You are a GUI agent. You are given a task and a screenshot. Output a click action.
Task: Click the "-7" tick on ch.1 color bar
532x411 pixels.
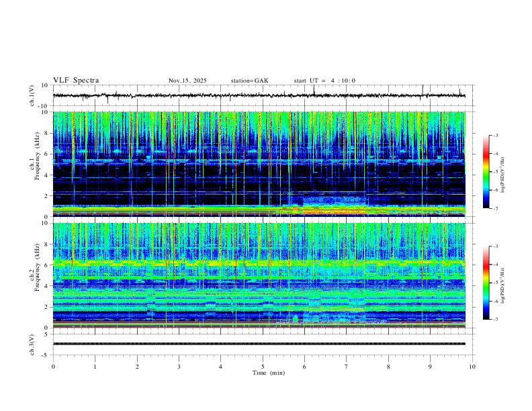[x=495, y=208]
